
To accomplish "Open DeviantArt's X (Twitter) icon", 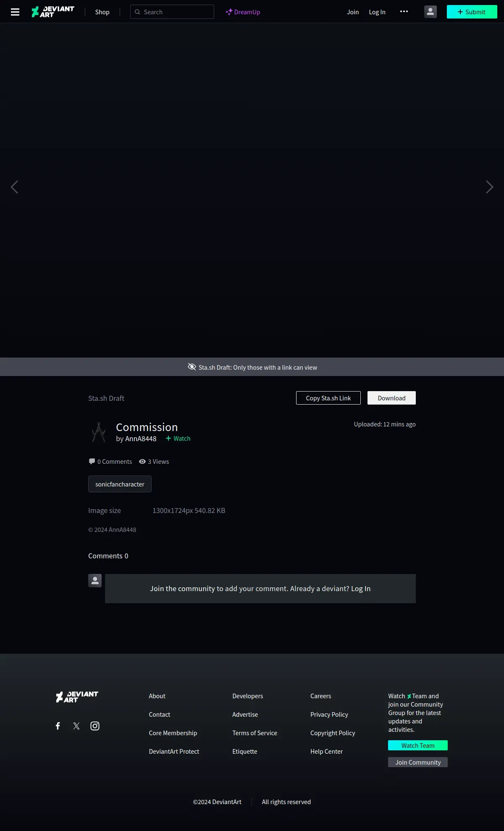I will click(x=76, y=726).
